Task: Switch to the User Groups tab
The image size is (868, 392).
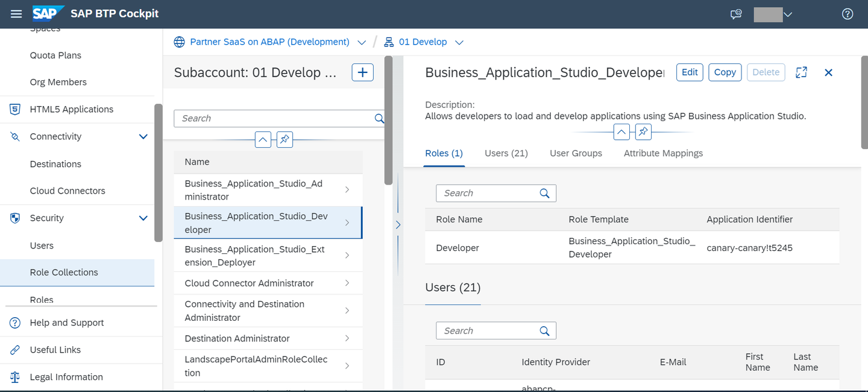Action: (576, 153)
